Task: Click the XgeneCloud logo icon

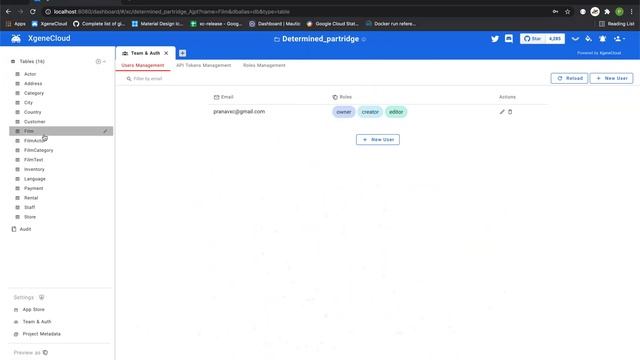Action: [x=16, y=38]
